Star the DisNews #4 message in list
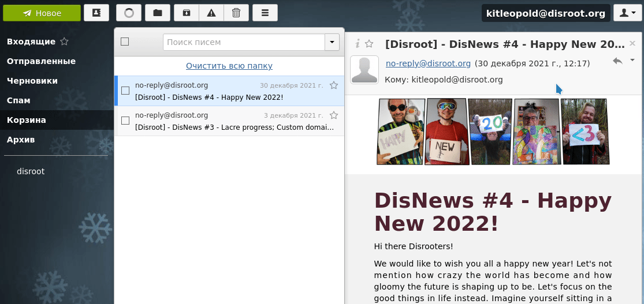The image size is (644, 304). (333, 85)
